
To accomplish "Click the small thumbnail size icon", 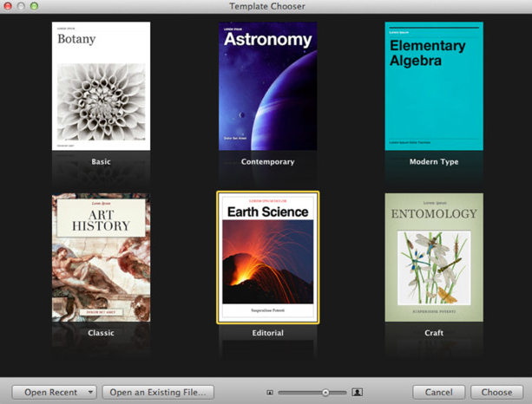I will pyautogui.click(x=270, y=393).
